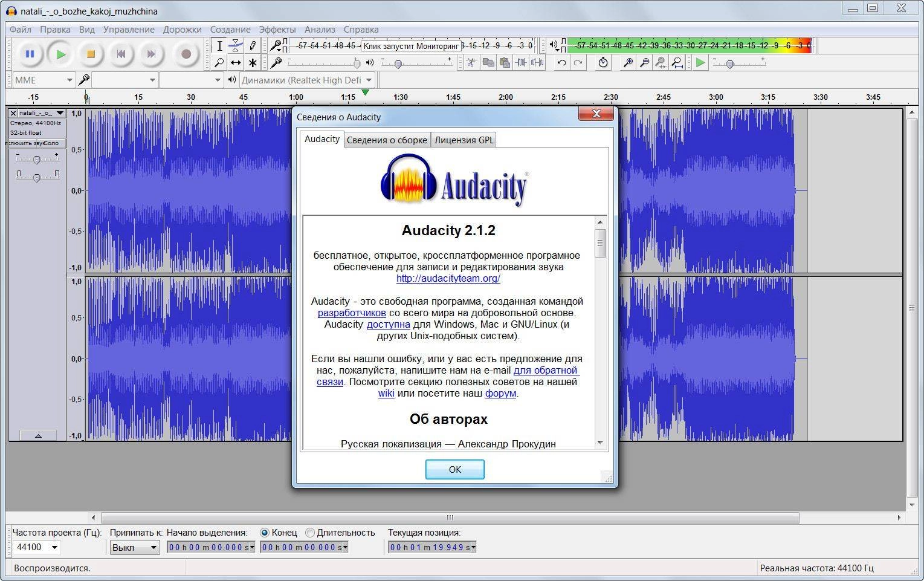This screenshot has width=924, height=581.
Task: Click the Copy icon in edit toolbar
Action: [488, 62]
